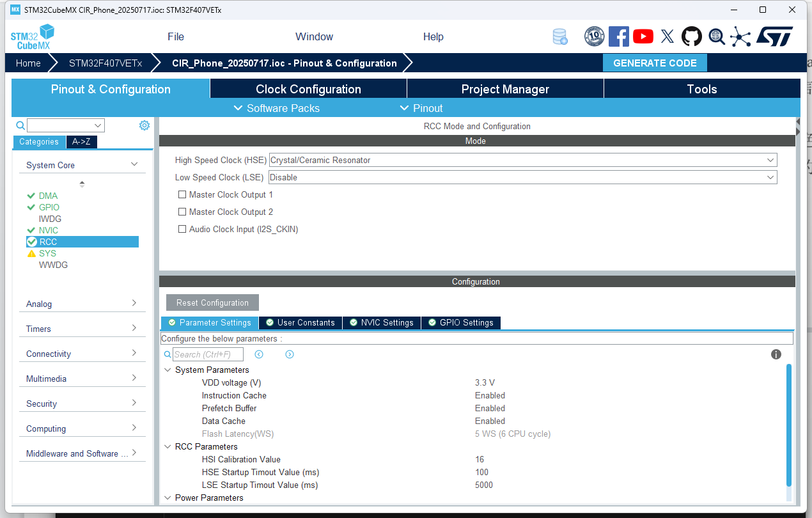The height and width of the screenshot is (518, 812).
Task: Expand the Analog category
Action: [x=134, y=303]
